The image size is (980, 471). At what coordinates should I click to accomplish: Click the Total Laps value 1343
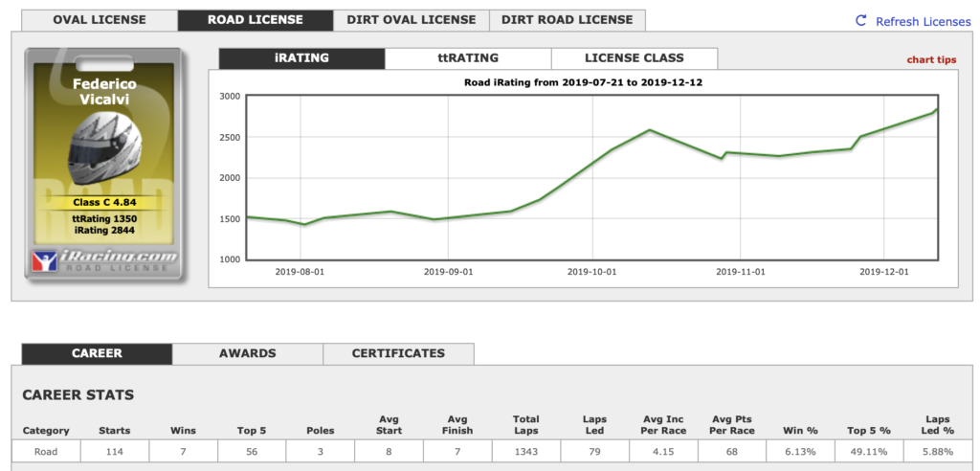point(525,452)
